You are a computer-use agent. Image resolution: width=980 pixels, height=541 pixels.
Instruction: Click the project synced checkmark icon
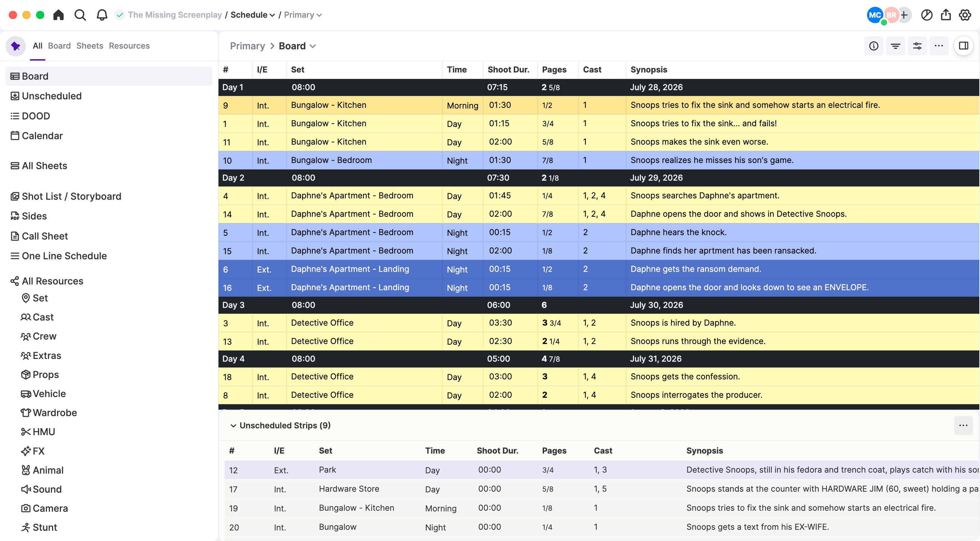pyautogui.click(x=120, y=15)
